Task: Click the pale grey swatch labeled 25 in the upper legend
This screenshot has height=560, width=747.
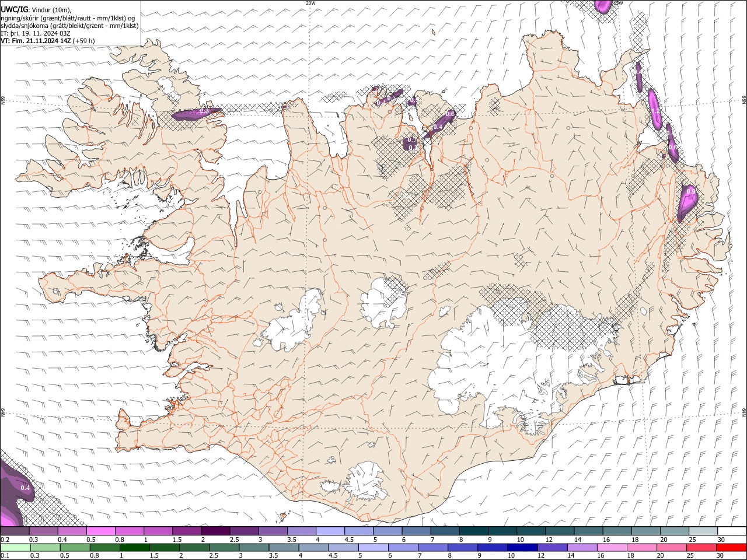Action: (703, 531)
